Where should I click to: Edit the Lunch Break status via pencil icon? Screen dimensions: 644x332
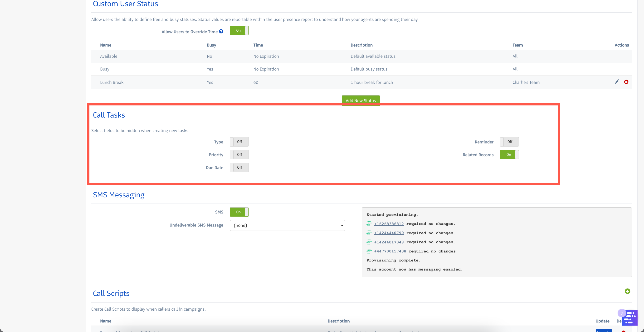pos(617,82)
